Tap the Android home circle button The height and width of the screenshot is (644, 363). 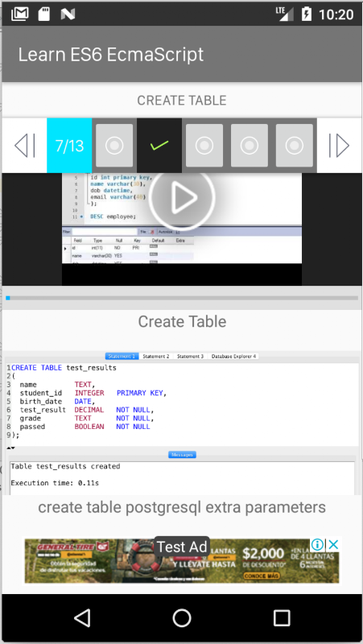coord(182,617)
